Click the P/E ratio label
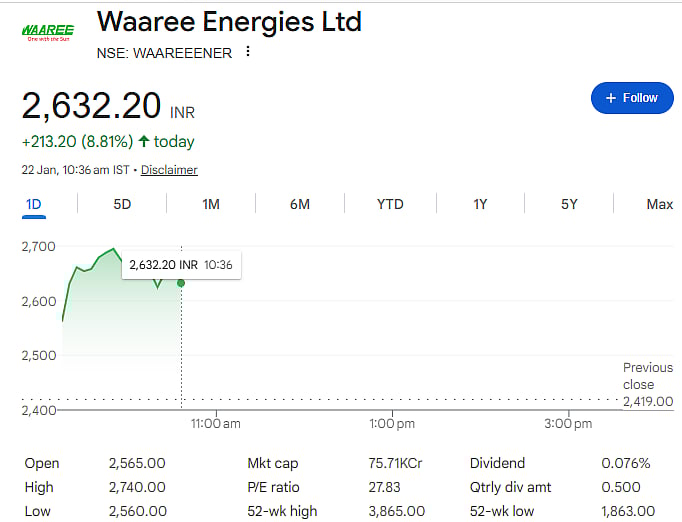 click(x=274, y=487)
